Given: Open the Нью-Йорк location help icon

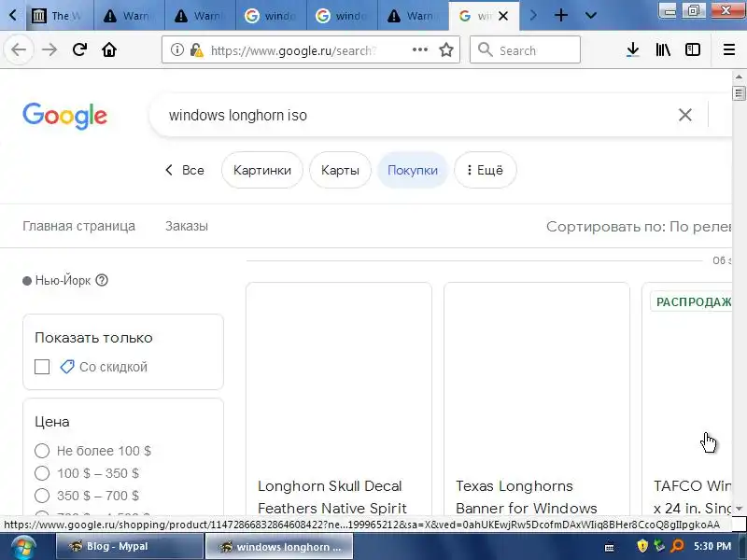Looking at the screenshot, I should (102, 280).
